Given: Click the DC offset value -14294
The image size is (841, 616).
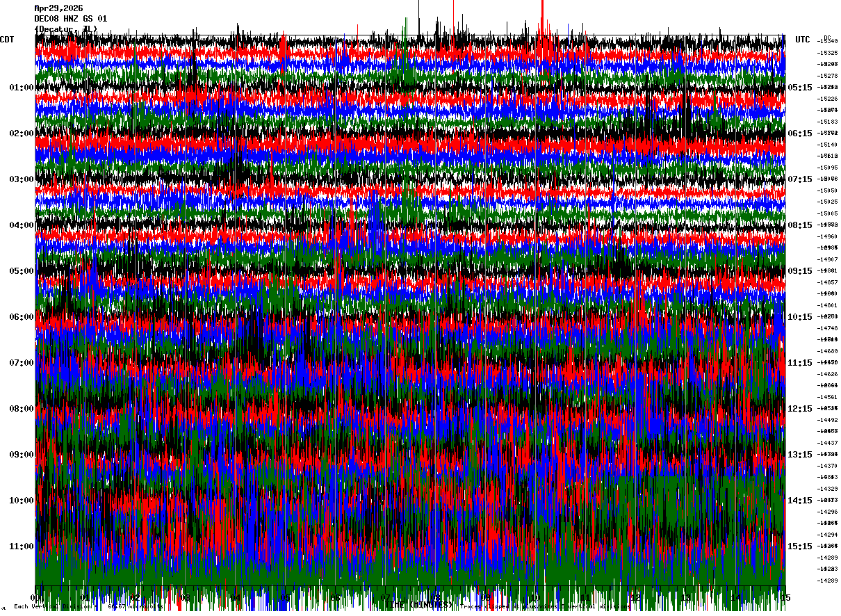Looking at the screenshot, I should click(x=827, y=535).
